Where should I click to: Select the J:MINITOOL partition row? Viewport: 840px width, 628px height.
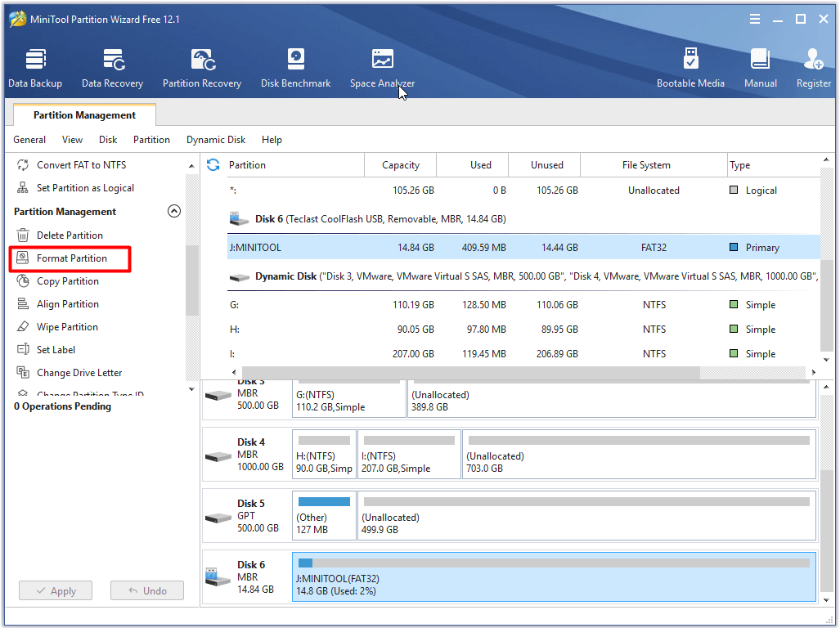point(523,247)
